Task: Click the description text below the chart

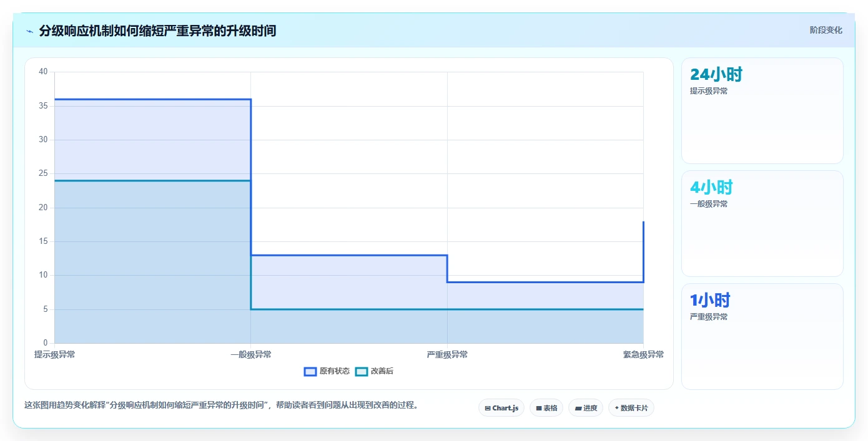Action: (x=221, y=405)
